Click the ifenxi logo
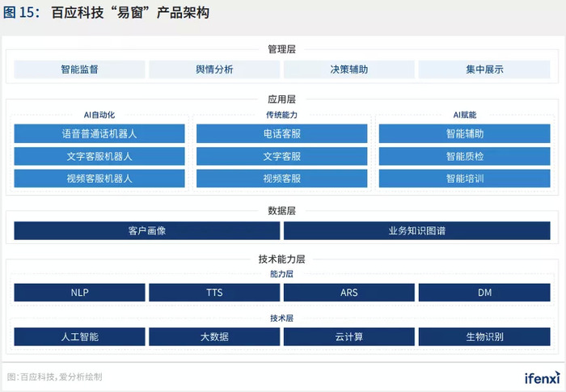Screen dimensions: 566x392 [x=543, y=377]
